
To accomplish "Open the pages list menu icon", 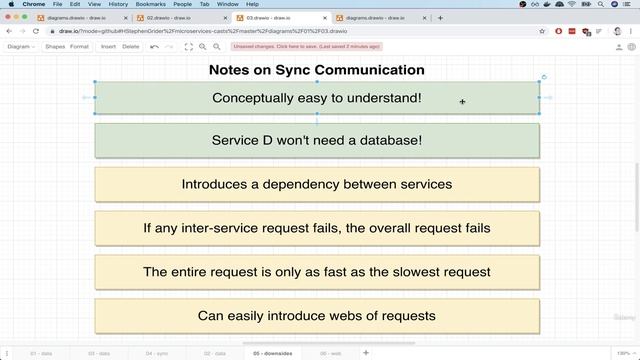I will [x=7, y=353].
